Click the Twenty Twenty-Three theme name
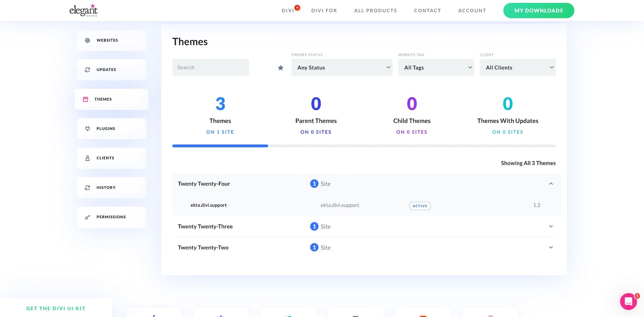The width and height of the screenshot is (644, 317). click(x=205, y=226)
